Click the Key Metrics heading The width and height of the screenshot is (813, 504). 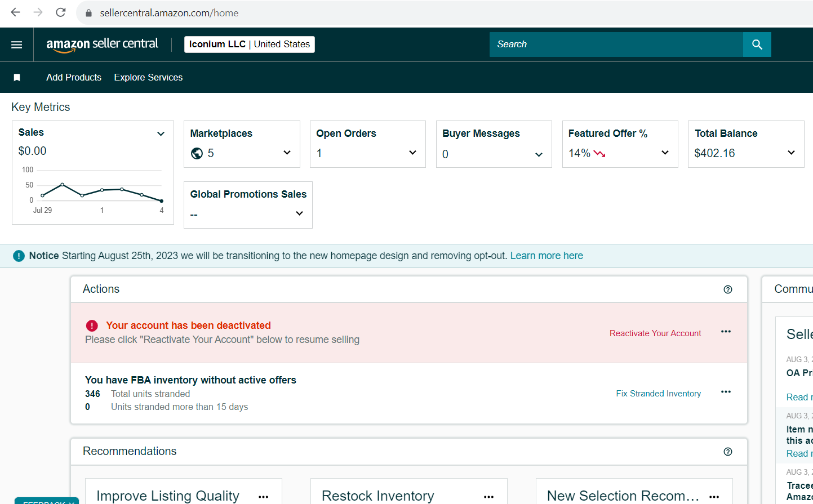click(x=41, y=107)
